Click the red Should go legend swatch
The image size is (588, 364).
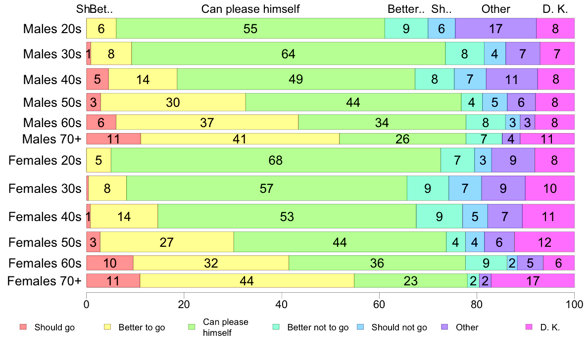click(23, 327)
